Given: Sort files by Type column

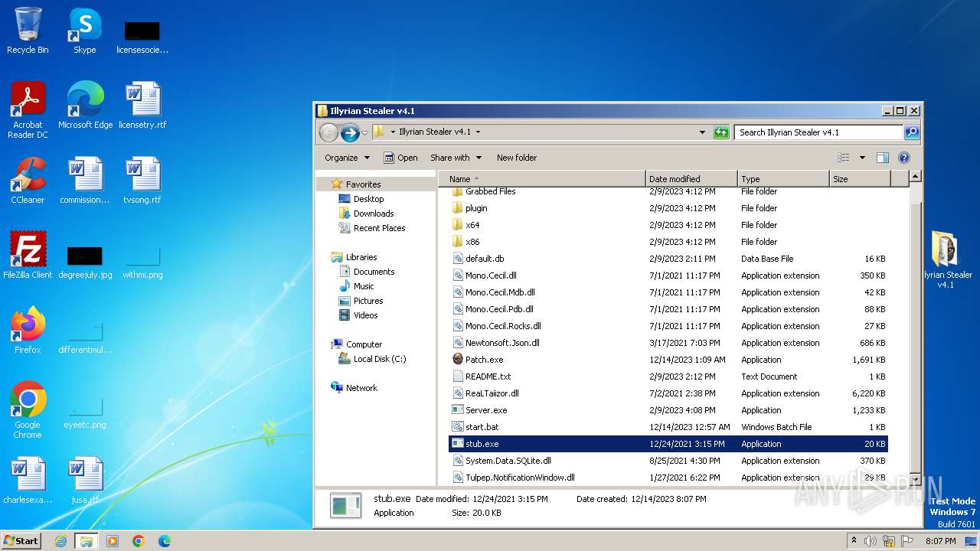Looking at the screenshot, I should 783,179.
